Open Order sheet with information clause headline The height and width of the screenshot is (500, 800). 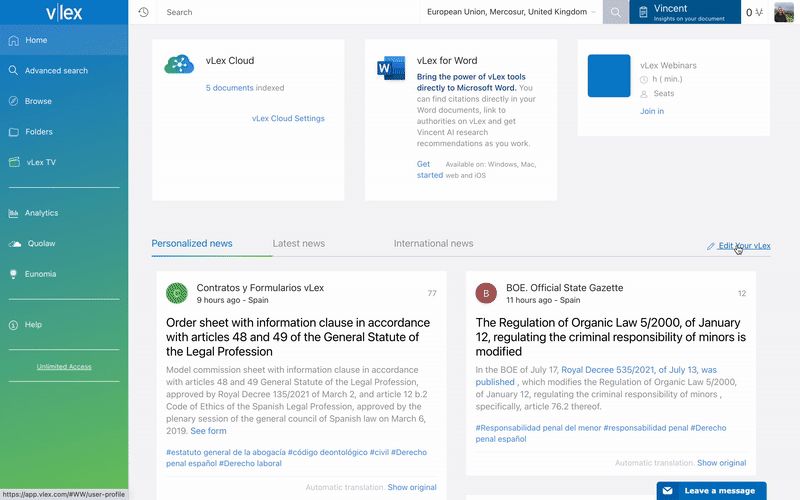click(298, 337)
